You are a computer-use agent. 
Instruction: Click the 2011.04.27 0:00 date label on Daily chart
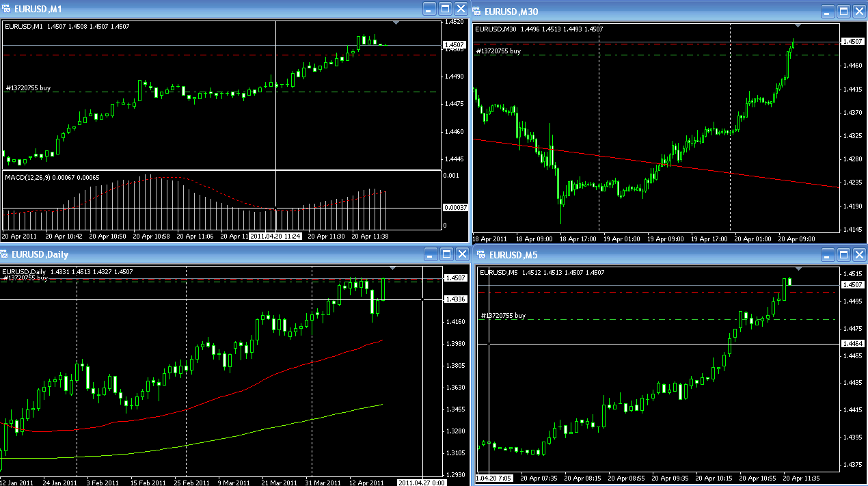pyautogui.click(x=422, y=483)
